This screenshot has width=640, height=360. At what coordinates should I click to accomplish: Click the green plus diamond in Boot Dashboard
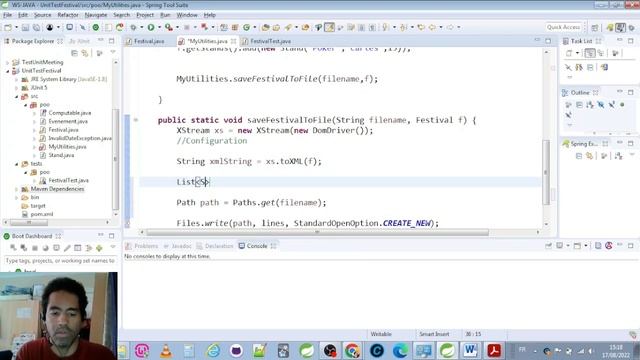(x=99, y=248)
